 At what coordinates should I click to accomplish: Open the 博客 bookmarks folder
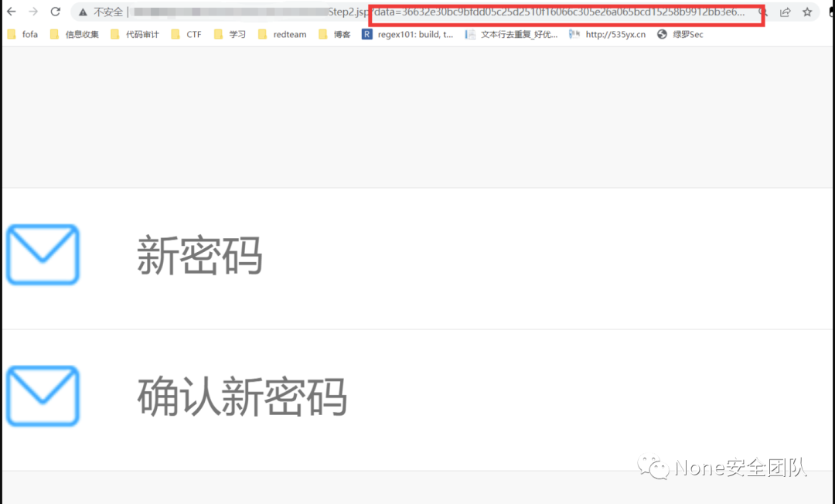tap(334, 34)
